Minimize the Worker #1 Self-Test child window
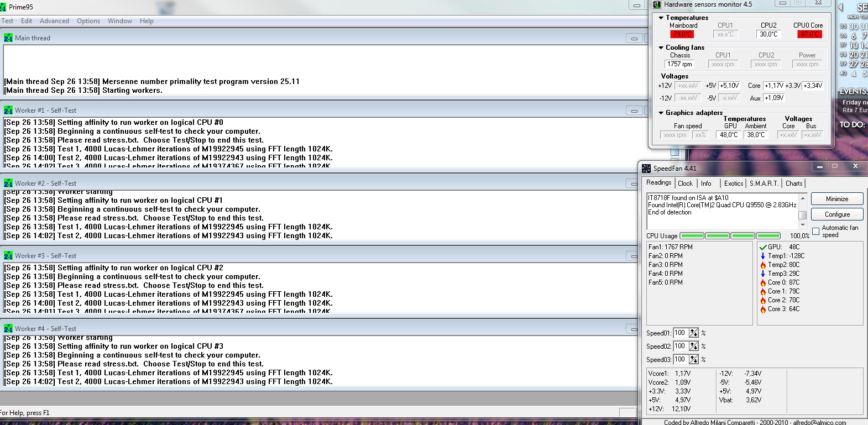868x425 pixels. pyautogui.click(x=634, y=111)
